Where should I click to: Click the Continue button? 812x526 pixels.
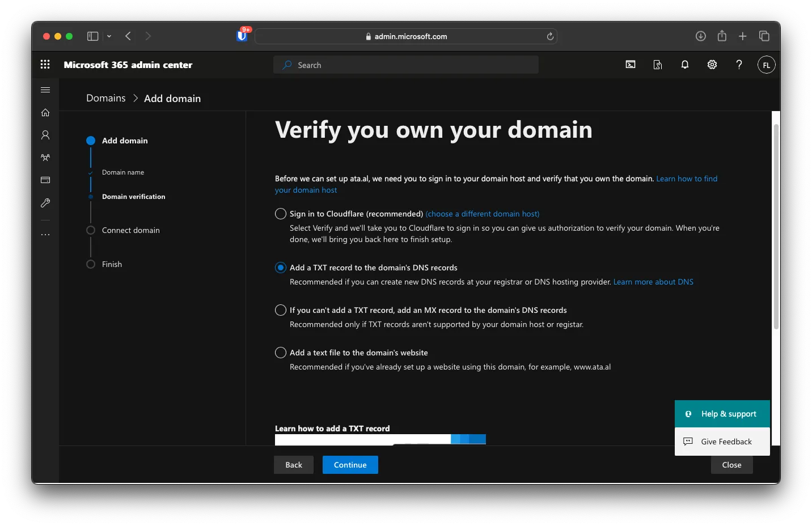(350, 465)
